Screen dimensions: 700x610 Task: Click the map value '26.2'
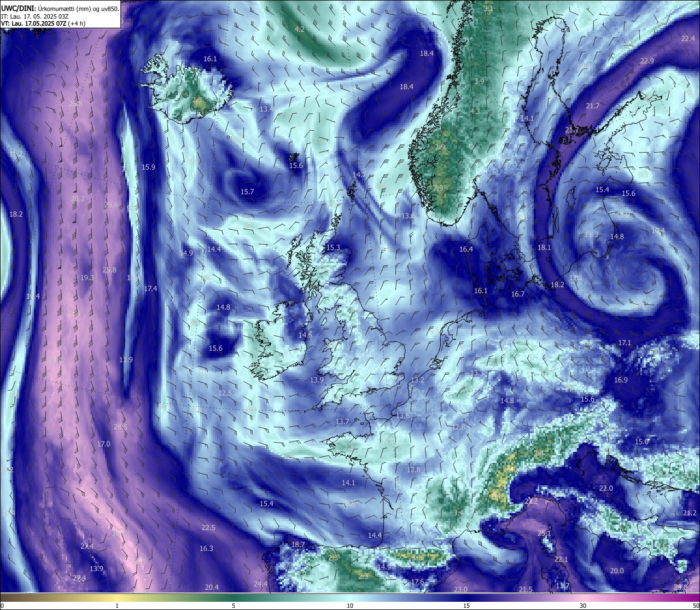78,199
